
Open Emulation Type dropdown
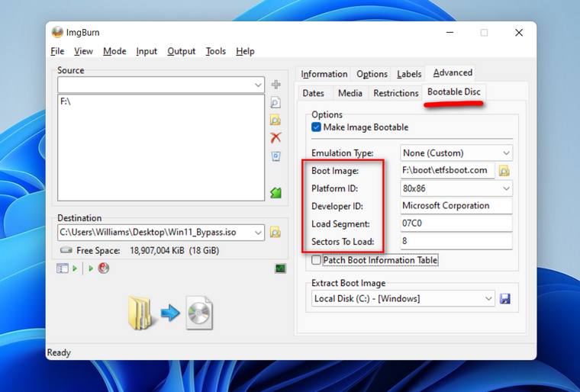coord(506,153)
